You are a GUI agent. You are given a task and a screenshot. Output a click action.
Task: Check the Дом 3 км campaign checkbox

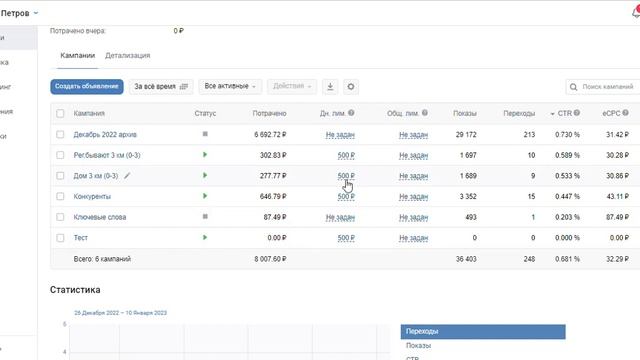point(60,176)
